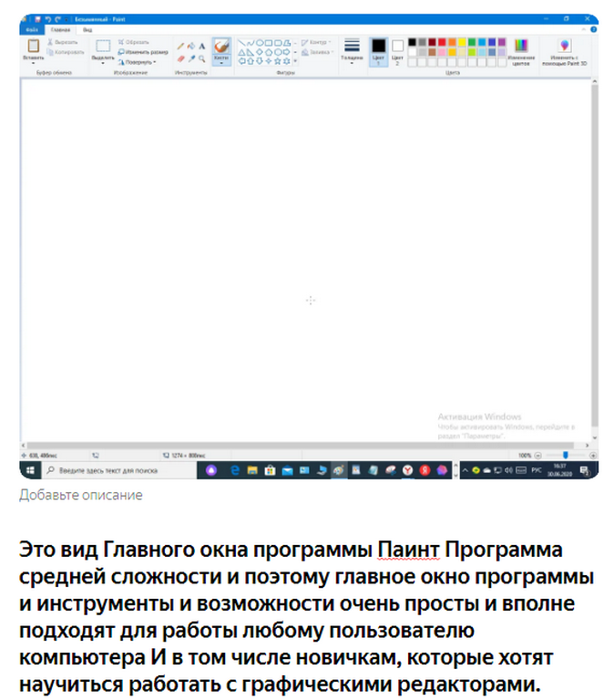The image size is (614, 700).
Task: Switch to the Home (Главная) tab
Action: [60, 29]
